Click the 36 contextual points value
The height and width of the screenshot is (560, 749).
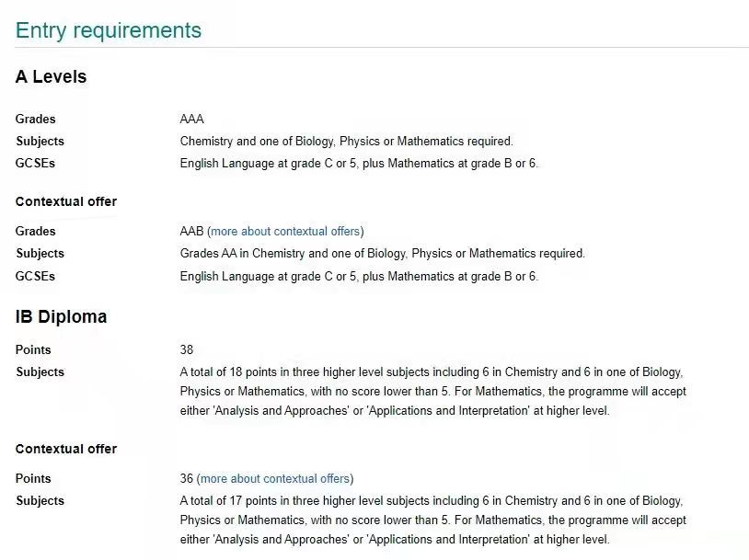[x=187, y=479]
